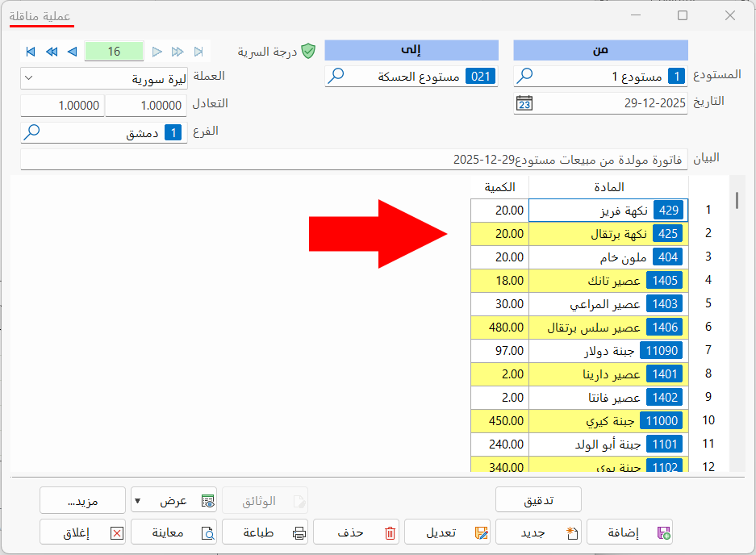Go to the previous record arrow icon
756x555 pixels.
(71, 52)
